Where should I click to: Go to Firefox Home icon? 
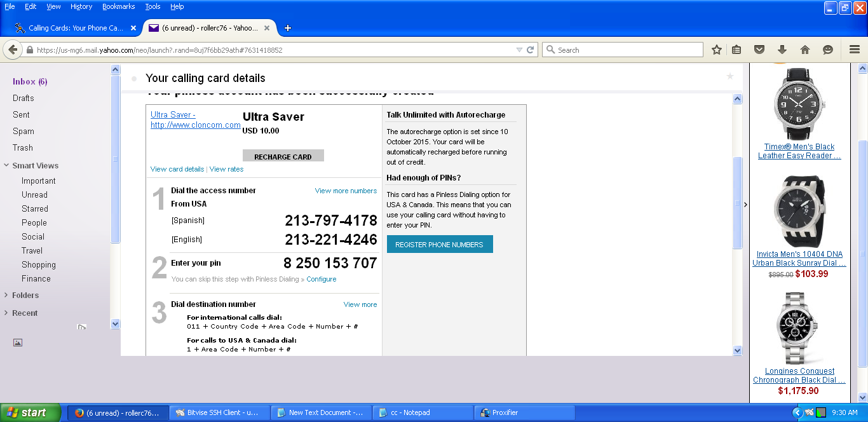click(805, 50)
